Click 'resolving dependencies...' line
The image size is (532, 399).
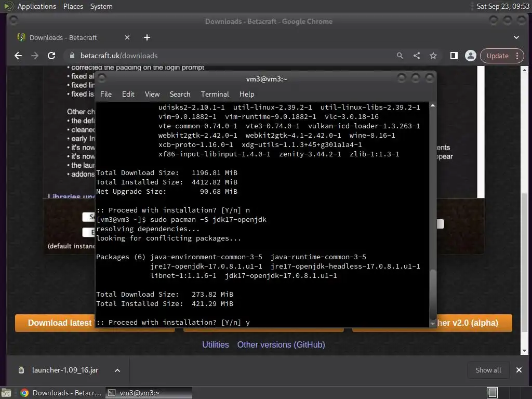148,229
